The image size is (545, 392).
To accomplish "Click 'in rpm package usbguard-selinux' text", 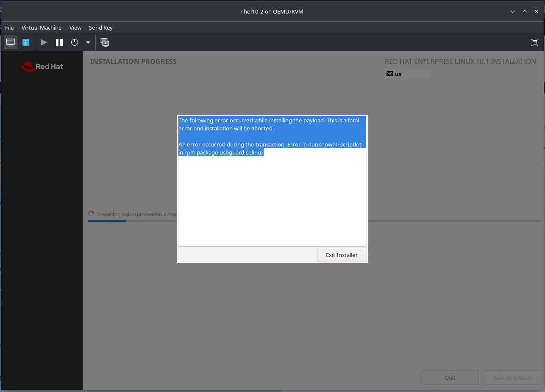I will pyautogui.click(x=221, y=152).
